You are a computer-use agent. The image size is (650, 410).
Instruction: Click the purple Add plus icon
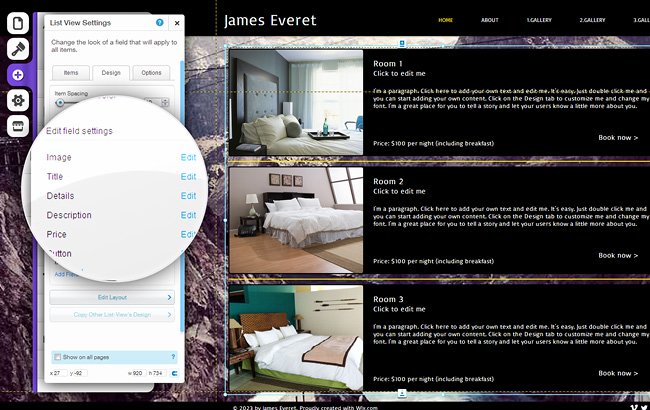click(18, 75)
